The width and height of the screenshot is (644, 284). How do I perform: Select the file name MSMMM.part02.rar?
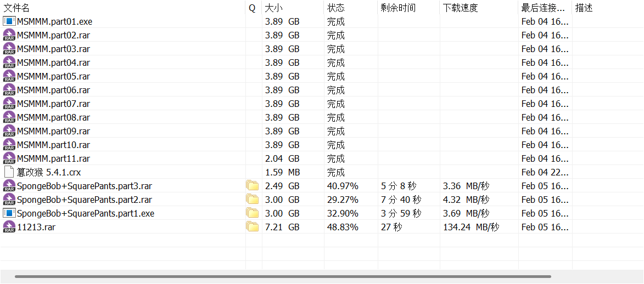[53, 35]
